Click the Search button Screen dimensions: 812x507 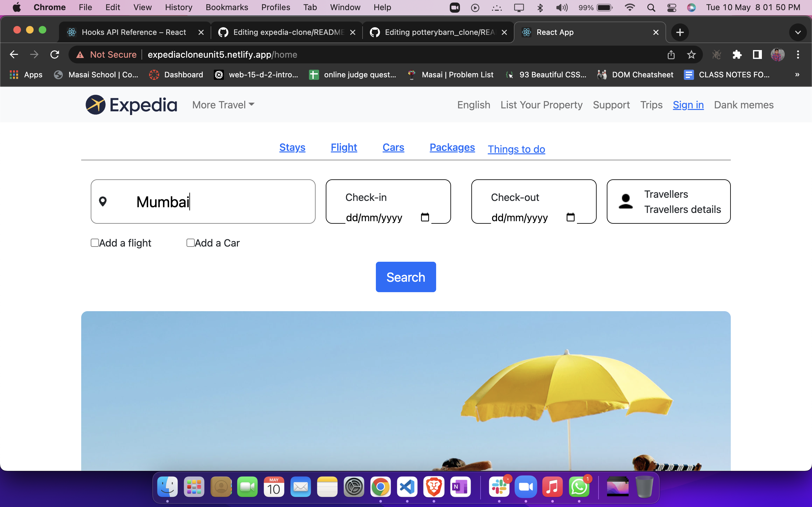click(406, 277)
